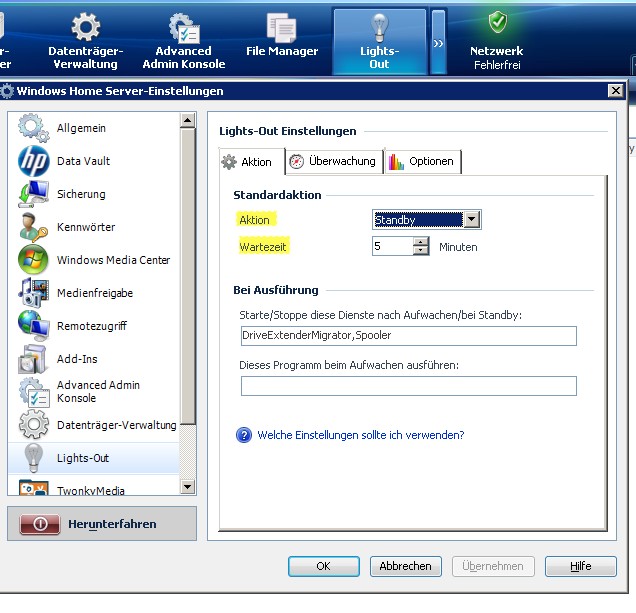
Task: Click Datenträger-Verwaltung sidebar gear icon
Action: [x=34, y=424]
